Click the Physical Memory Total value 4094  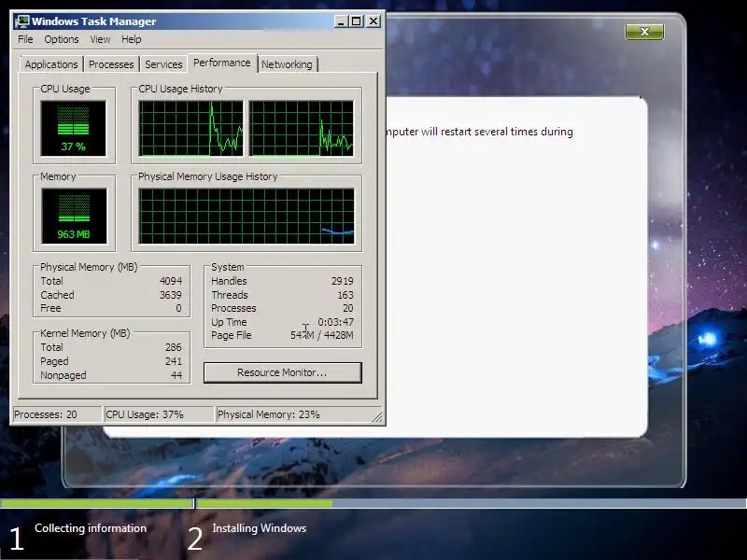[171, 281]
